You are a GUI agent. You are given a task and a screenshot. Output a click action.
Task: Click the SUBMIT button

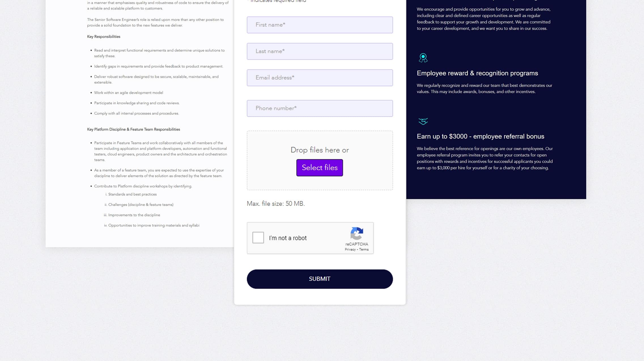tap(319, 278)
